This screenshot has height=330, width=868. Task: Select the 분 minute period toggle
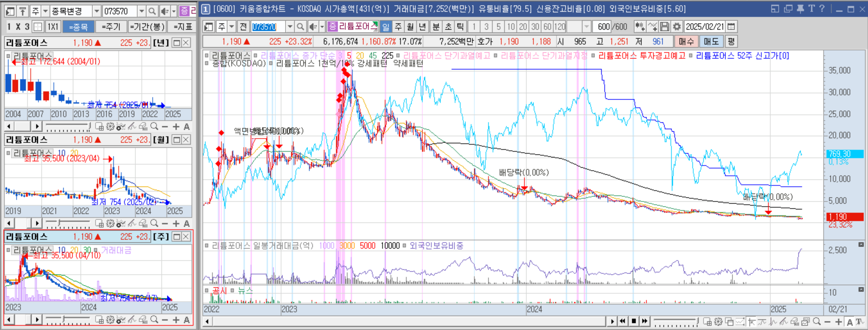(x=436, y=27)
